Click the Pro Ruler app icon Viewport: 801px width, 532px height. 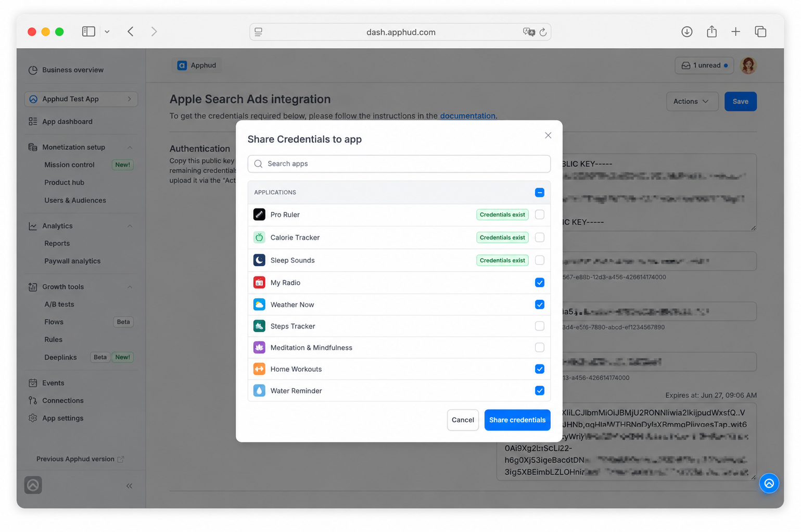[259, 214]
